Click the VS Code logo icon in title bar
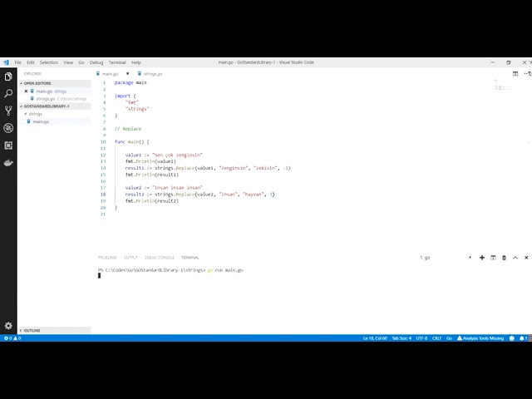532x399 pixels. click(x=6, y=62)
